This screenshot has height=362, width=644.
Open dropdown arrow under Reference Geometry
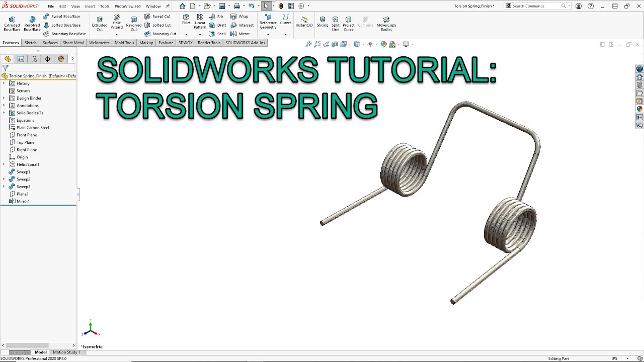coord(268,34)
